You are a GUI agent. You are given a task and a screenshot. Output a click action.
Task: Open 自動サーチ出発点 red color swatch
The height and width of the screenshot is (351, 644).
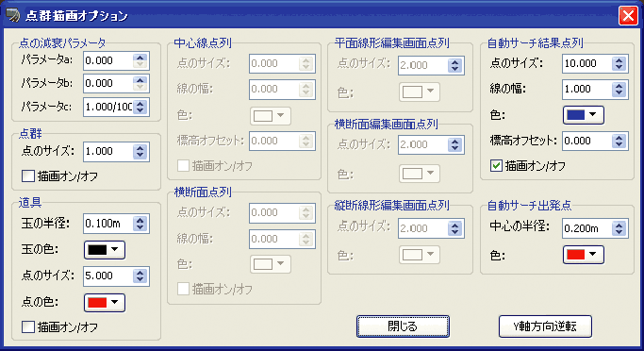tap(584, 255)
